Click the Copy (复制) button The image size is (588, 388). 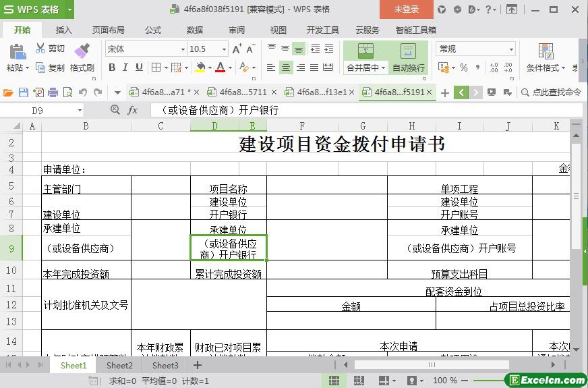pos(50,67)
